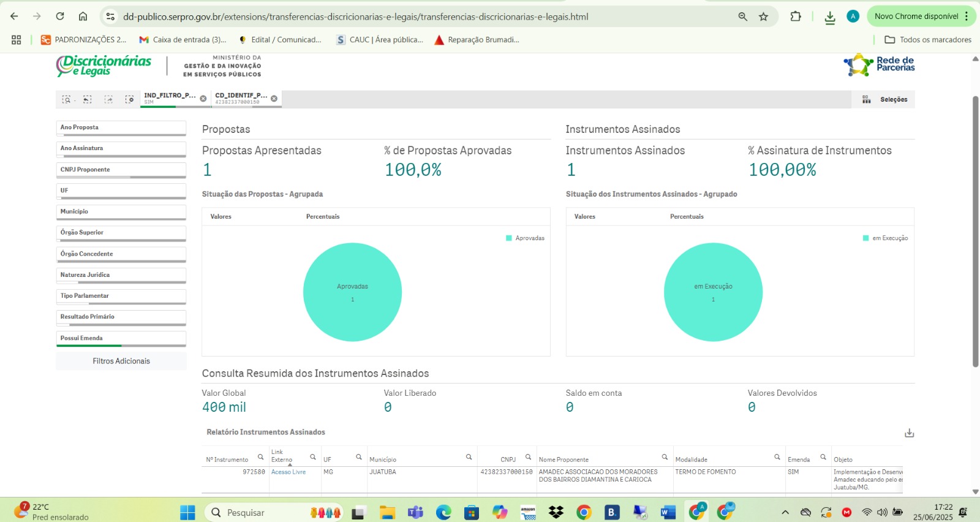Click the Filtros Adicionais button

(121, 361)
